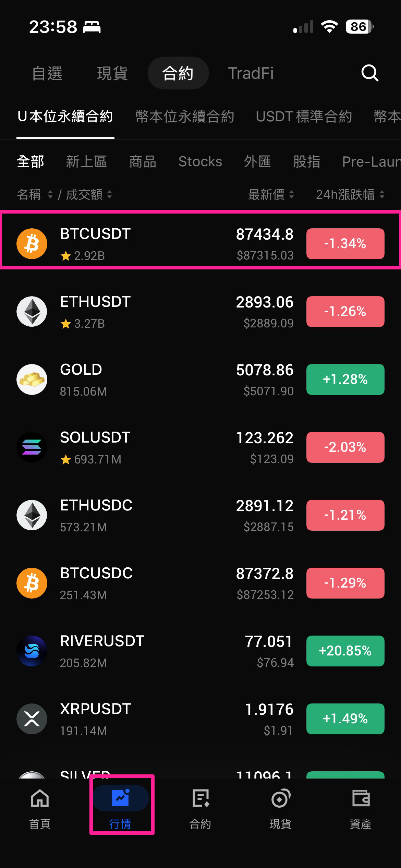Tap the search magnifier icon

[x=370, y=73]
